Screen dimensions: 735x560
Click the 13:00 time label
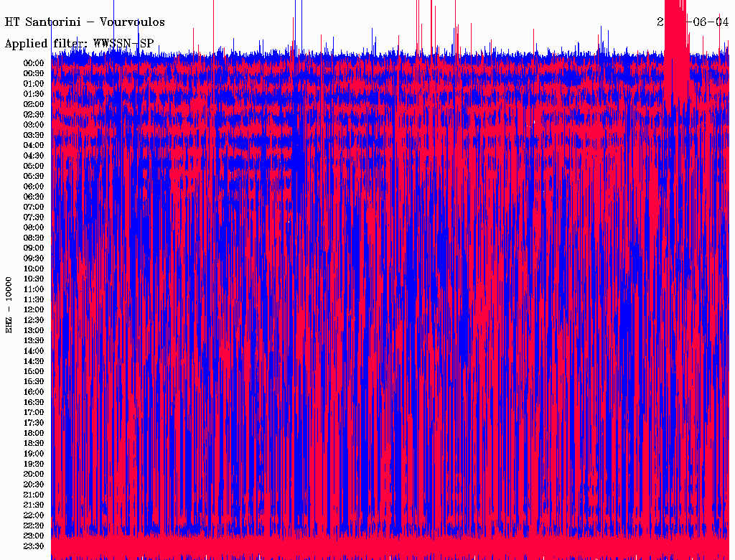pyautogui.click(x=34, y=330)
